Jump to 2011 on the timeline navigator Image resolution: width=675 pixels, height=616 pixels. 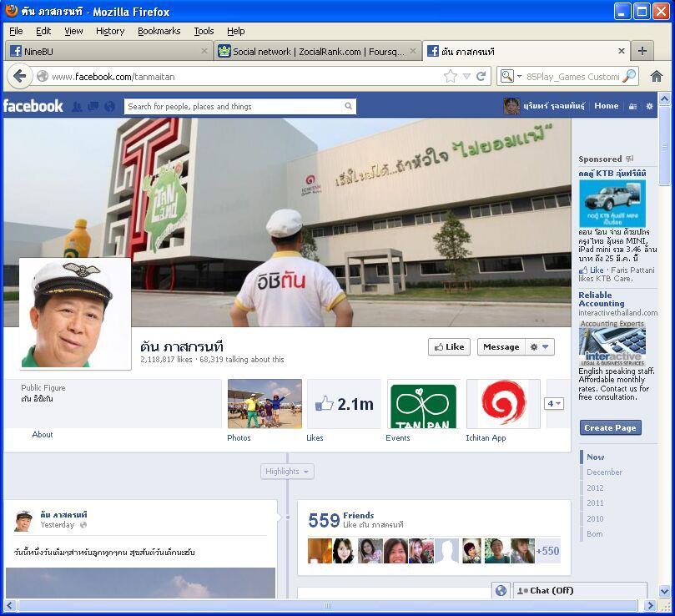point(595,503)
